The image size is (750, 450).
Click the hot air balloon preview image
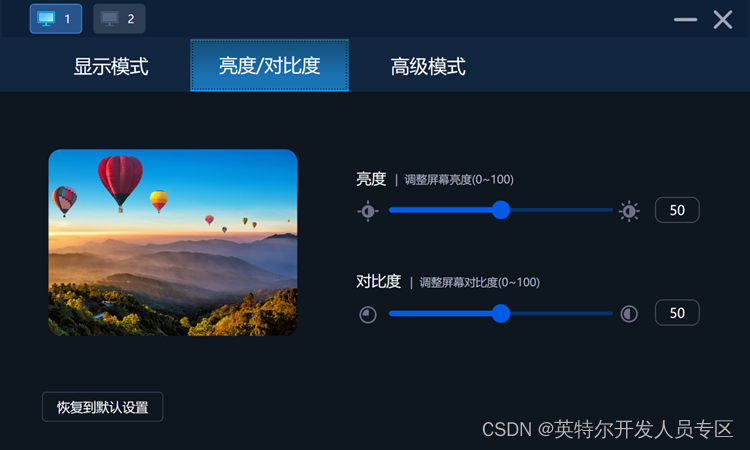tap(173, 242)
